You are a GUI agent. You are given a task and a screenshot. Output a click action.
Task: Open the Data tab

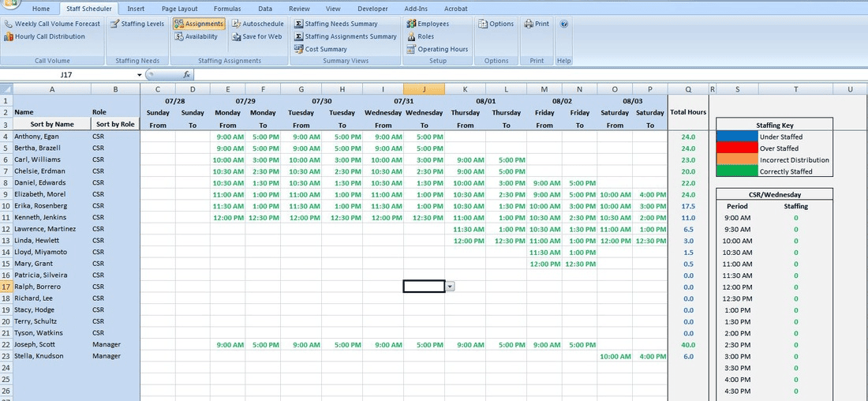265,9
